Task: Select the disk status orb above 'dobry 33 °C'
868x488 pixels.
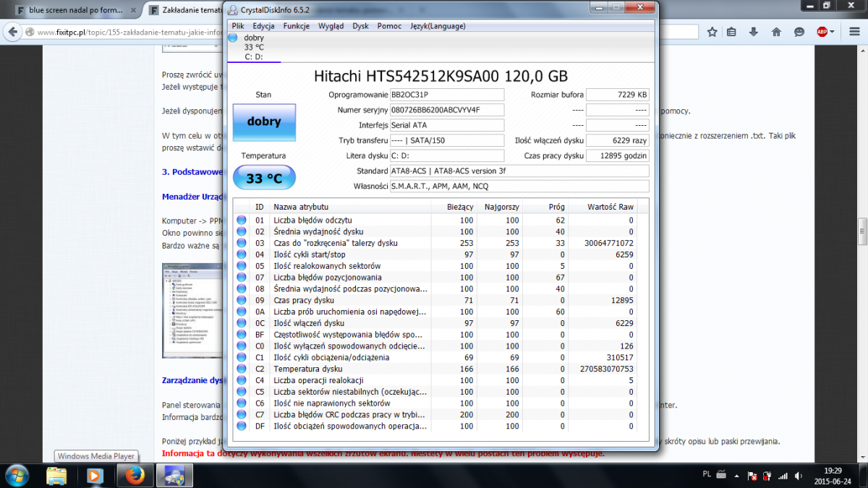Action: point(233,38)
